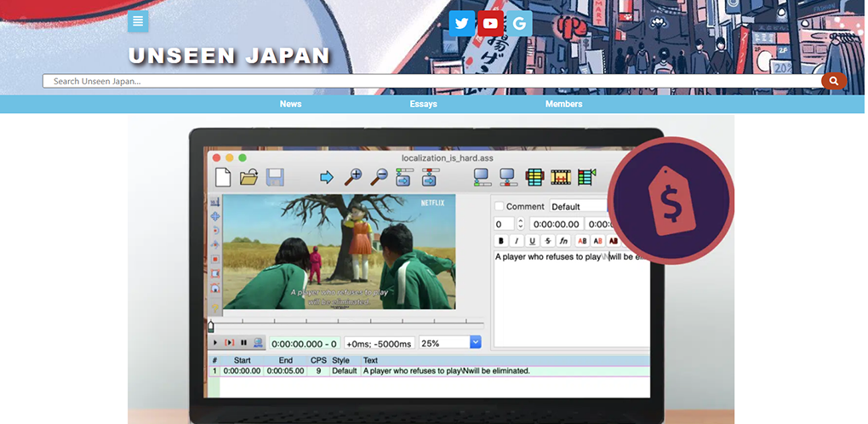
Task: Click the Save floppy disk icon
Action: [x=275, y=177]
